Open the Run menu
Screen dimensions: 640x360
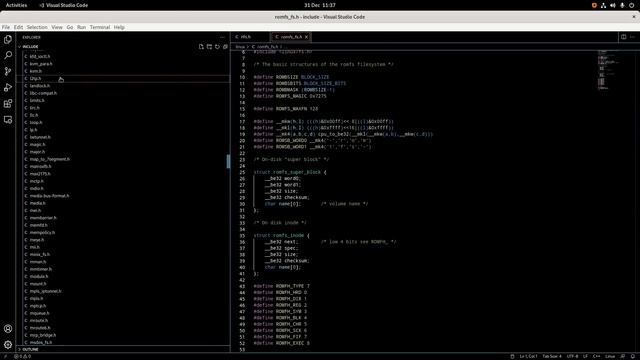point(81,27)
